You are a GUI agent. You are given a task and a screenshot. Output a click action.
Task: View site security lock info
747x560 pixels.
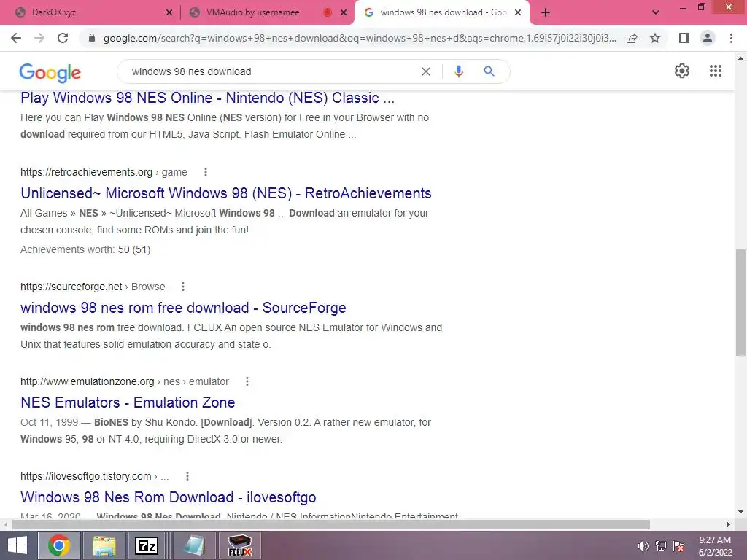(92, 38)
